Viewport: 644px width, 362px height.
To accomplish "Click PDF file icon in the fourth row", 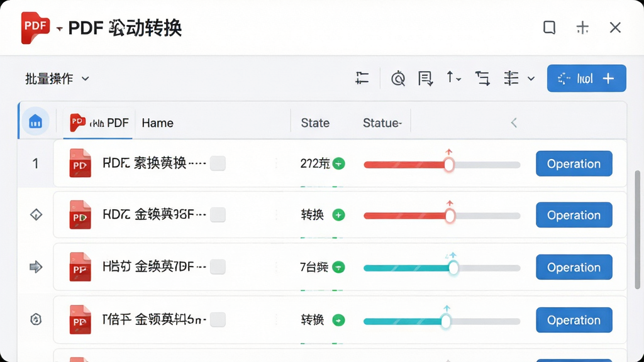I will tap(80, 319).
